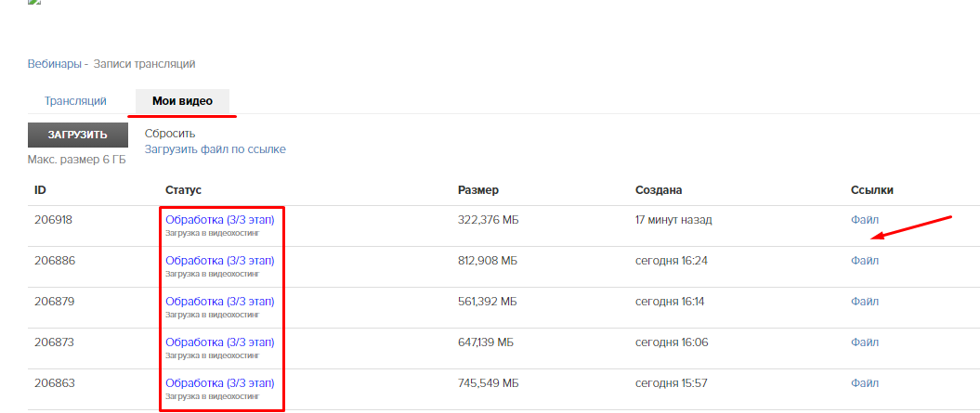Open Загрузить файл по ссылке link

coord(215,149)
